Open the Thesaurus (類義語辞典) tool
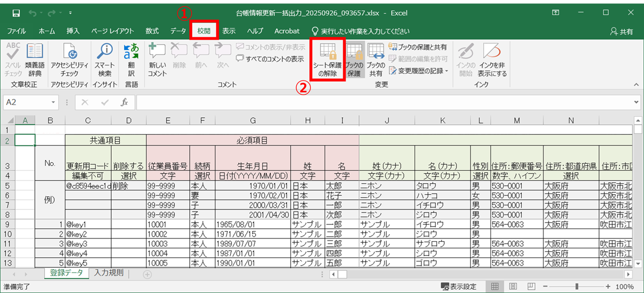The height and width of the screenshot is (293, 644). coord(35,59)
